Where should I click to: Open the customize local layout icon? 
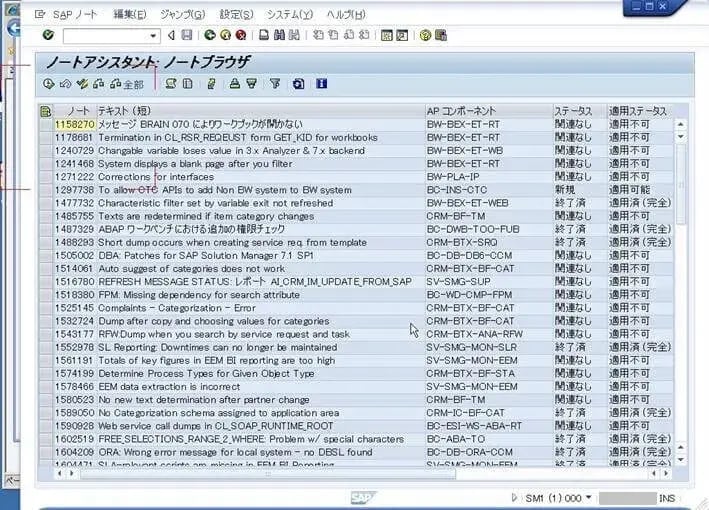(x=441, y=35)
